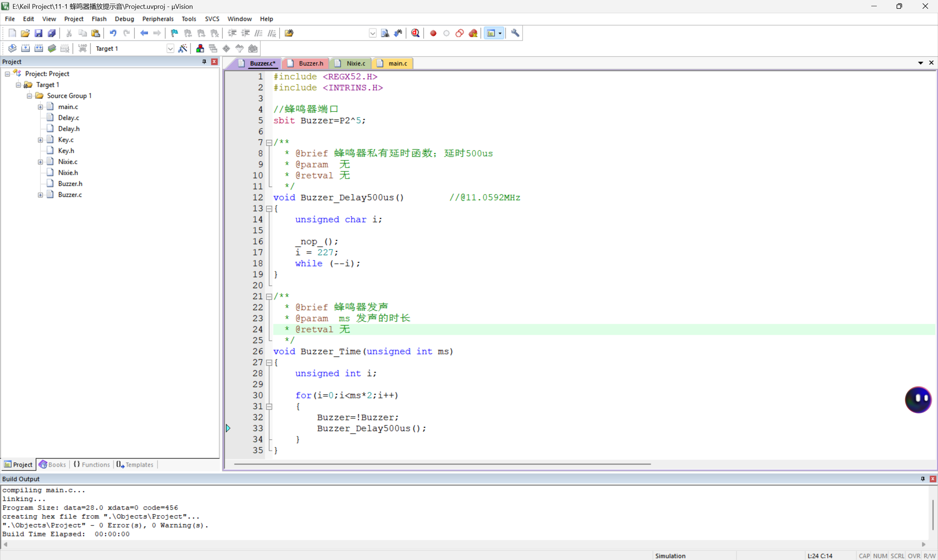The height and width of the screenshot is (560, 938).
Task: Click Start/Stop Debug Session icon
Action: (415, 33)
